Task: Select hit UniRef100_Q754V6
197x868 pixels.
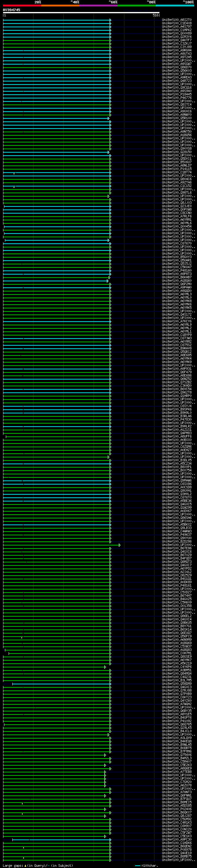Action: click(177, 755)
